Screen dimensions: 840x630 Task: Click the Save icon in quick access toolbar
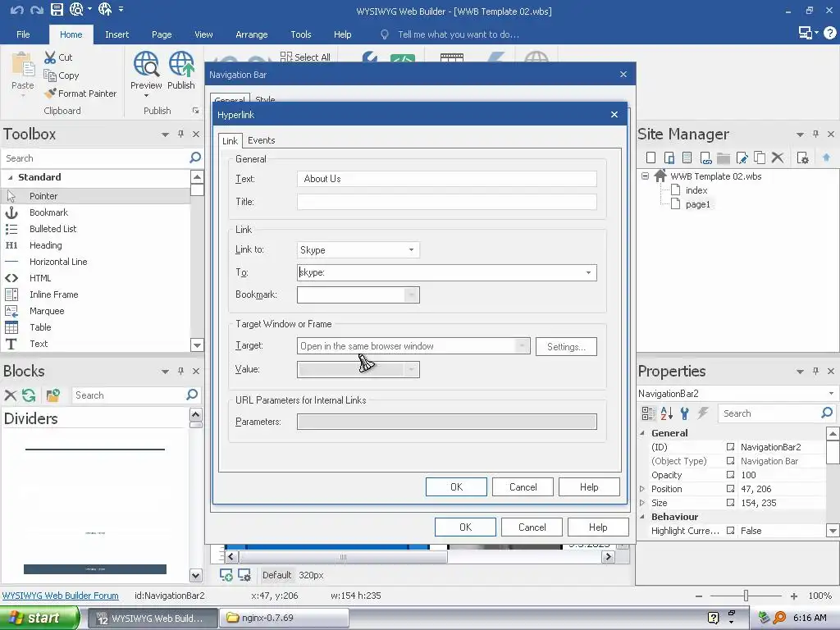point(57,9)
